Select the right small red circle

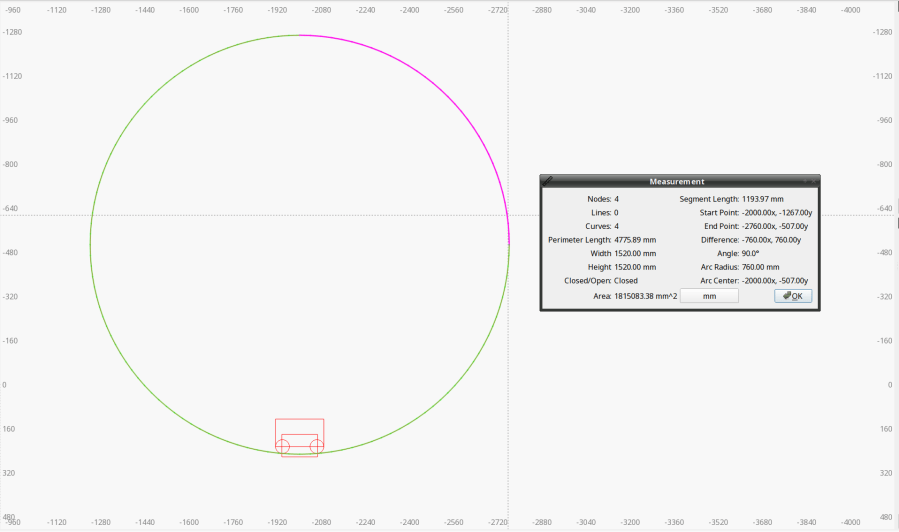click(x=317, y=444)
